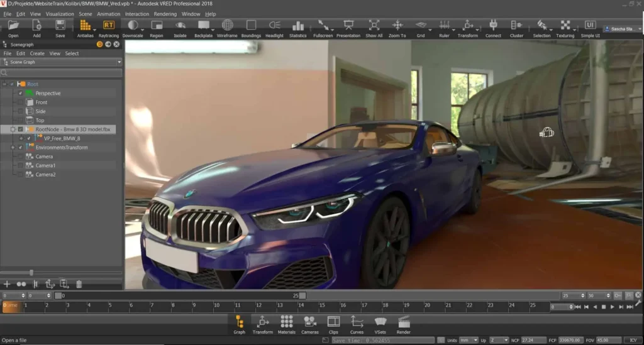Toggle the Perspective camera checkbox
644x345 pixels.
tap(20, 93)
